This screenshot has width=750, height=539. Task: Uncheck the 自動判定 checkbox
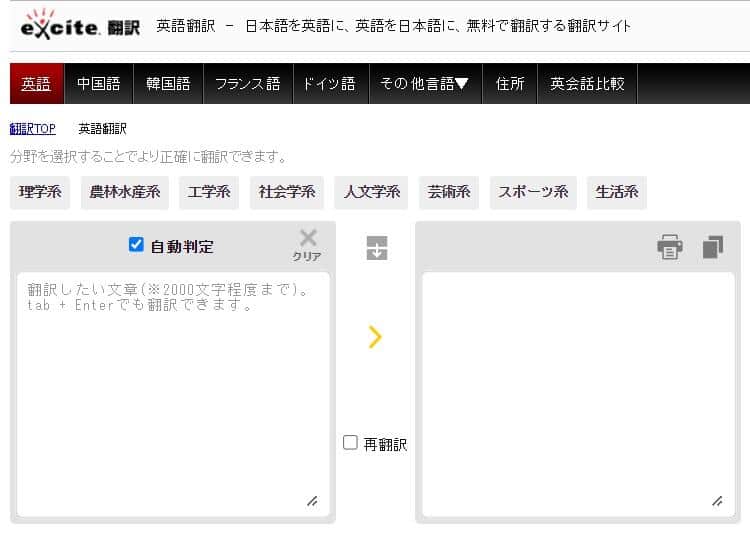coord(137,245)
